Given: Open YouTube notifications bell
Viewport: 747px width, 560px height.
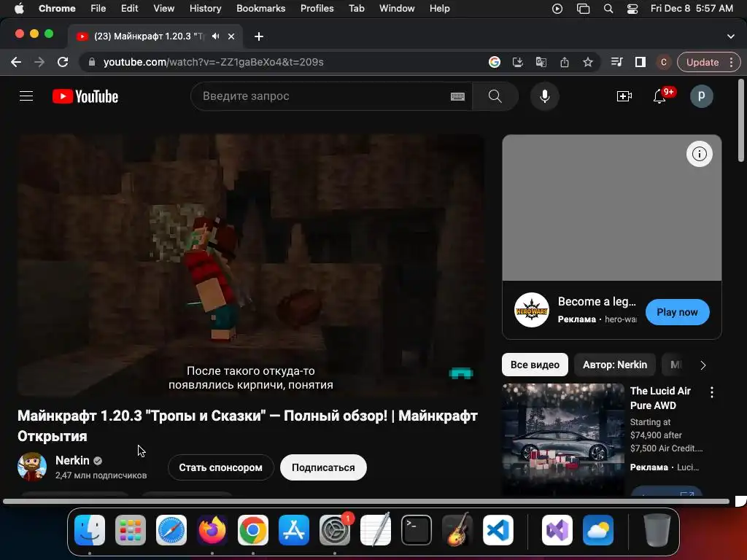Looking at the screenshot, I should point(659,96).
